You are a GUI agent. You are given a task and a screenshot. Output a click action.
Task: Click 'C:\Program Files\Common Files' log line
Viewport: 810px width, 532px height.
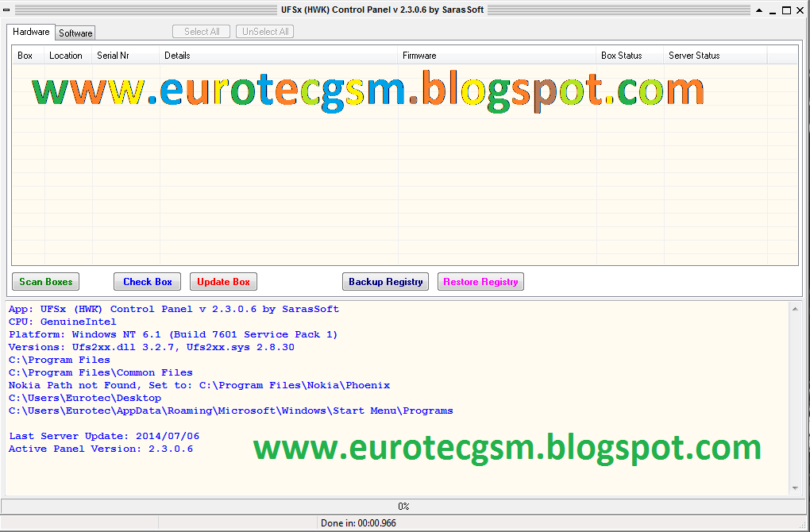point(101,372)
